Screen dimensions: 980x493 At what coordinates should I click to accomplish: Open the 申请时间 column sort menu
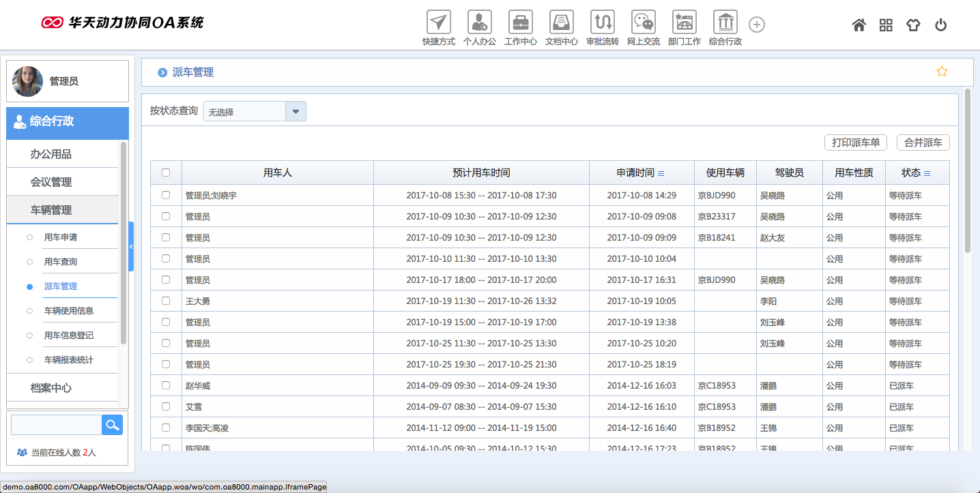pos(661,173)
